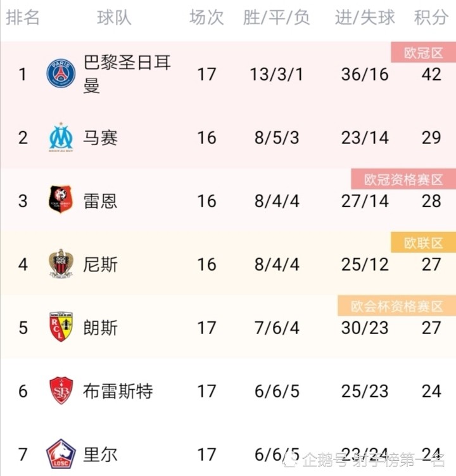
Task: Select the Marseille team logo
Action: pyautogui.click(x=61, y=137)
